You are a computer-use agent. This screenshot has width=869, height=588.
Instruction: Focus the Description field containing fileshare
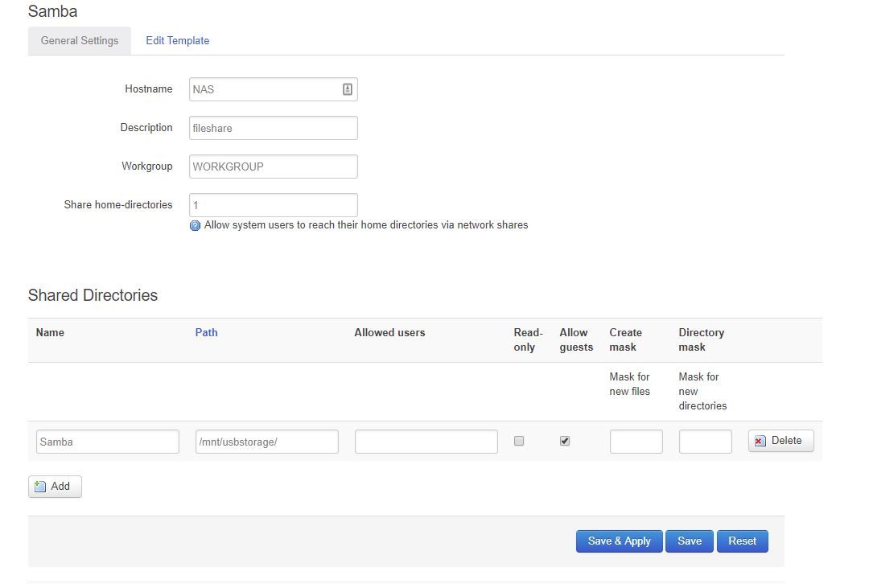[x=274, y=128]
